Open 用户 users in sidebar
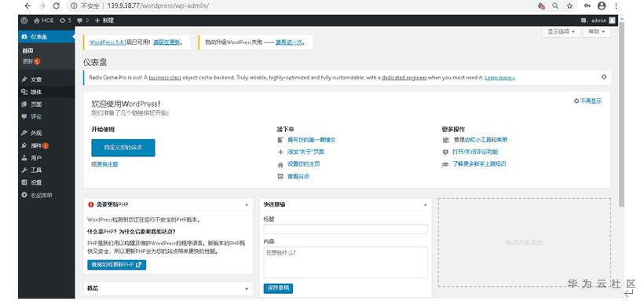 46,158
